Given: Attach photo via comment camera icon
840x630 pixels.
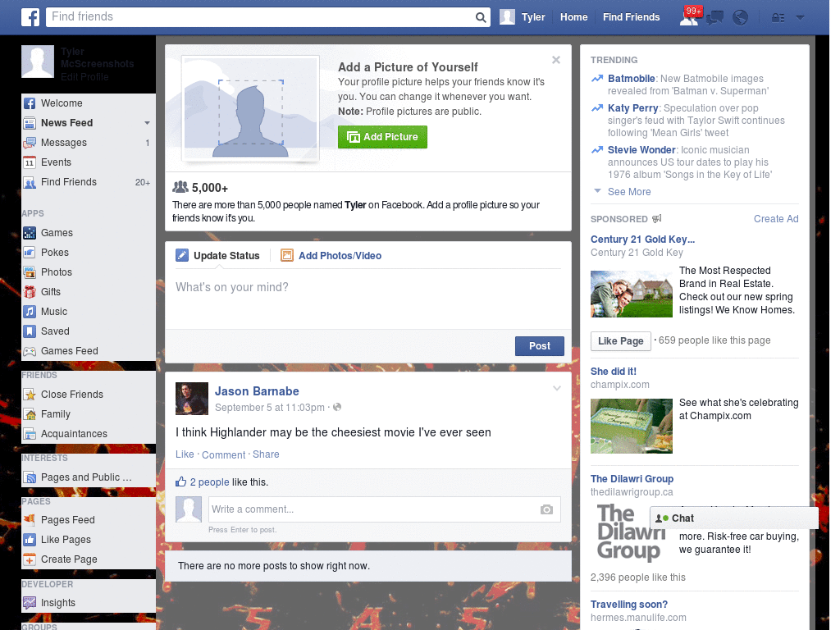Looking at the screenshot, I should (x=546, y=509).
